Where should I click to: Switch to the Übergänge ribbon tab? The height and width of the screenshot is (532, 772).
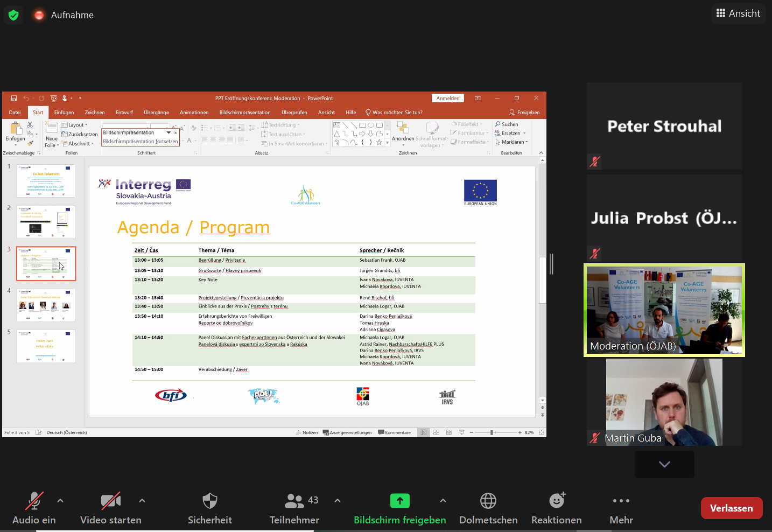(x=156, y=113)
